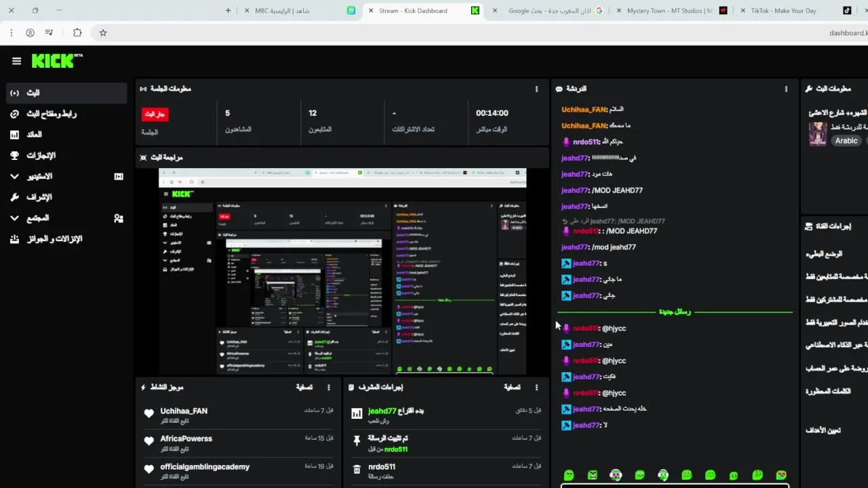Click the studio video icon in sidebar

119,176
